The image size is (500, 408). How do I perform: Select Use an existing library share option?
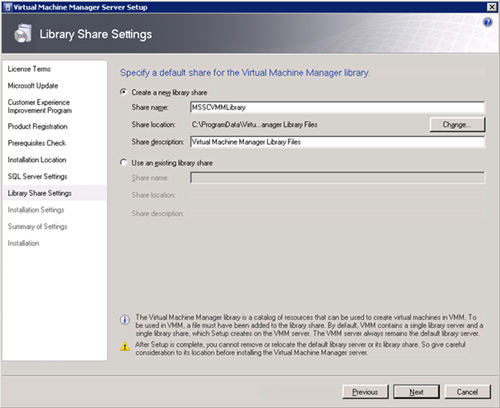click(x=124, y=163)
